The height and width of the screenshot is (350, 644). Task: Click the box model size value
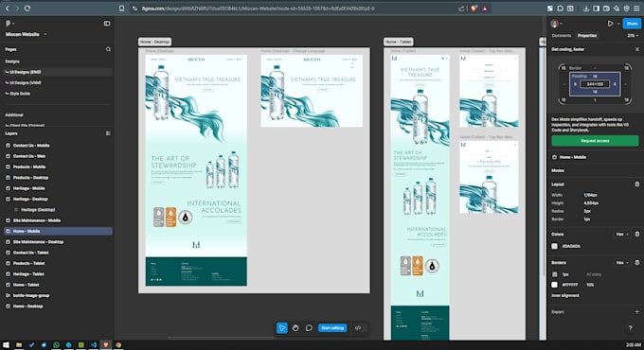(x=595, y=84)
